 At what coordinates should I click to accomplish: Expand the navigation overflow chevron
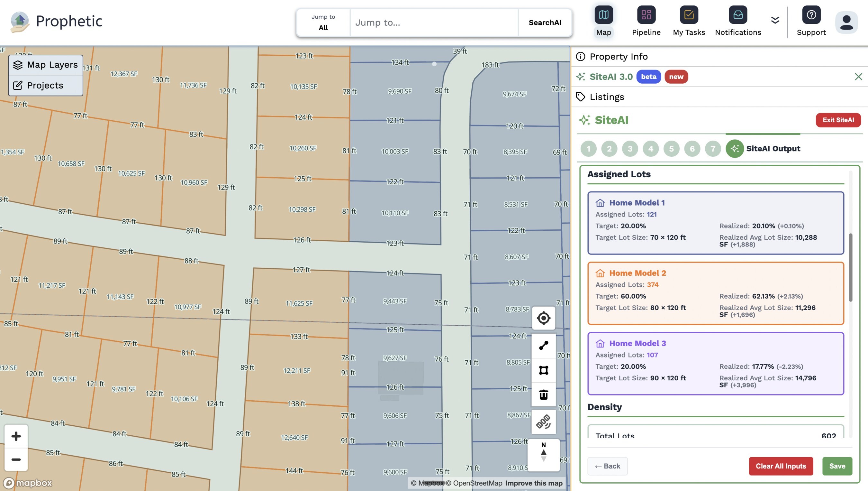coord(775,20)
